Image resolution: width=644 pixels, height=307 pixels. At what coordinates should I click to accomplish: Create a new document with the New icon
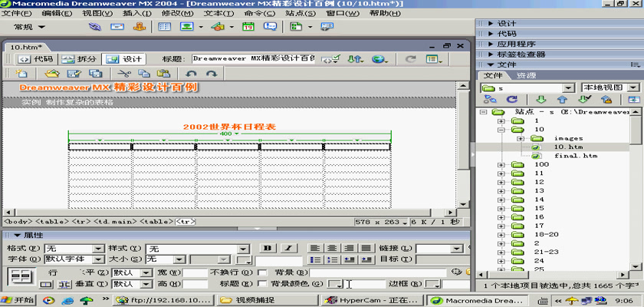(x=21, y=74)
